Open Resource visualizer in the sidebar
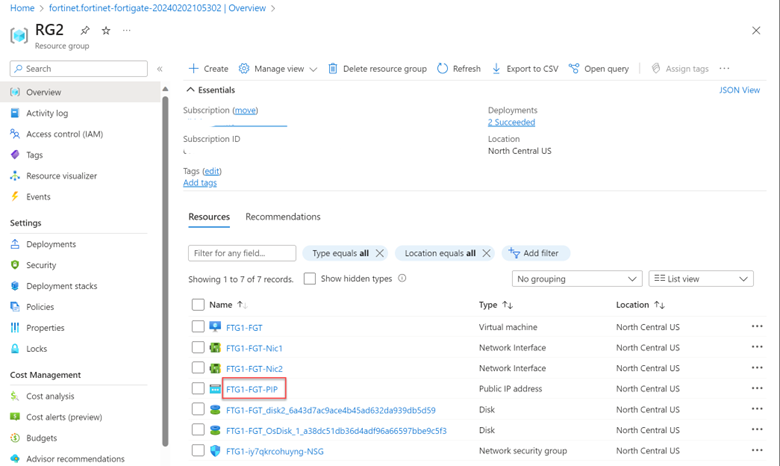 pos(61,176)
